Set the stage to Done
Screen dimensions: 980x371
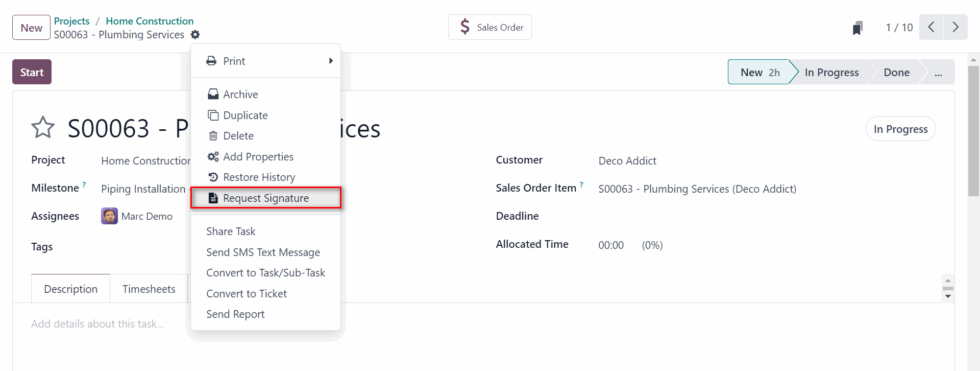click(896, 73)
